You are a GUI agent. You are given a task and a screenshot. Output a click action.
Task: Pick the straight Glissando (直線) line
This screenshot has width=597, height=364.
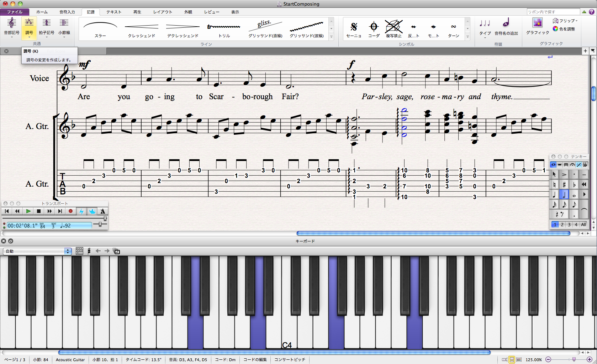pos(265,29)
